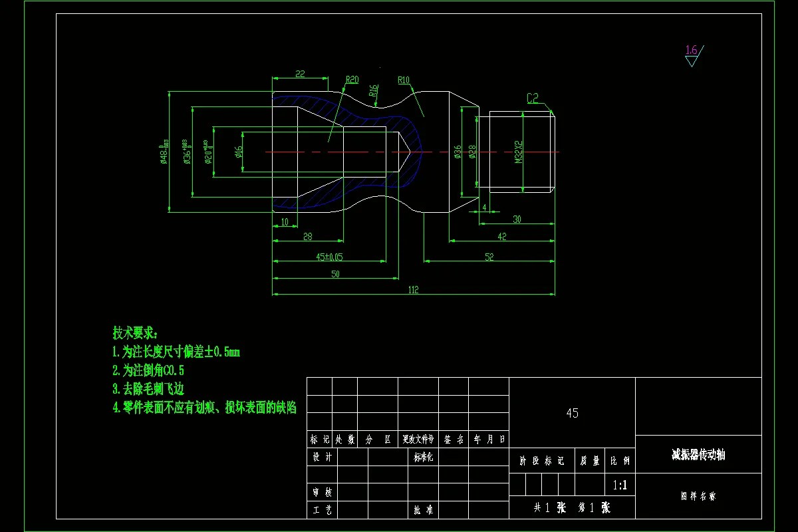Select the ø16 bore diameter dimension
The width and height of the screenshot is (798, 532).
point(239,152)
